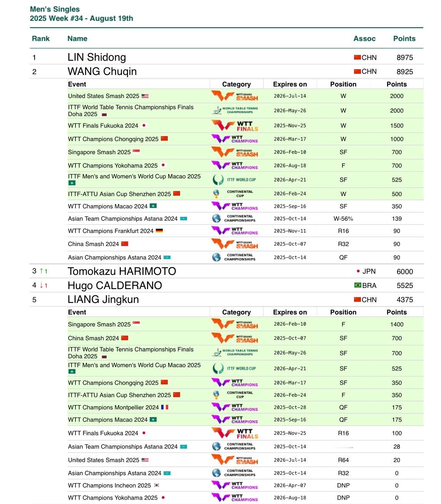Click the '2025 Week #34 - August 19th' subtitle

click(x=82, y=18)
